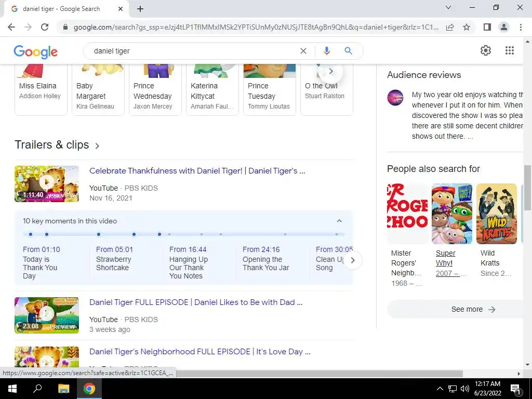Image resolution: width=532 pixels, height=399 pixels.
Task: Open tab search dropdown chevron
Action: click(448, 7)
